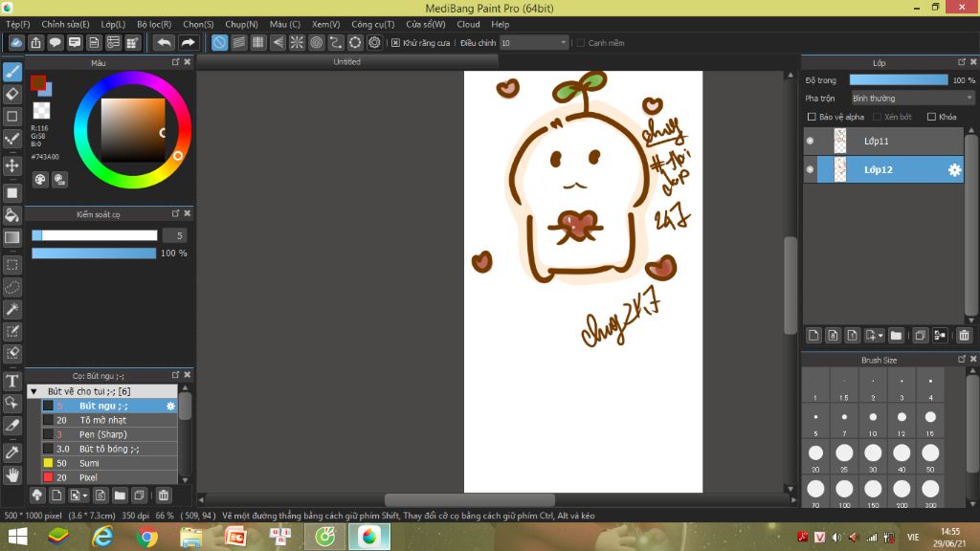This screenshot has height=551, width=980.
Task: Select the Pixel brush
Action: point(109,478)
